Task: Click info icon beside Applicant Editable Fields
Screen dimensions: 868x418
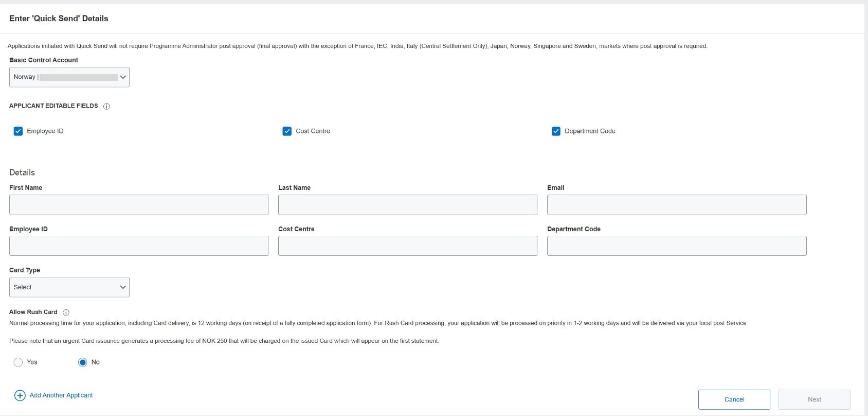Action: coord(106,107)
